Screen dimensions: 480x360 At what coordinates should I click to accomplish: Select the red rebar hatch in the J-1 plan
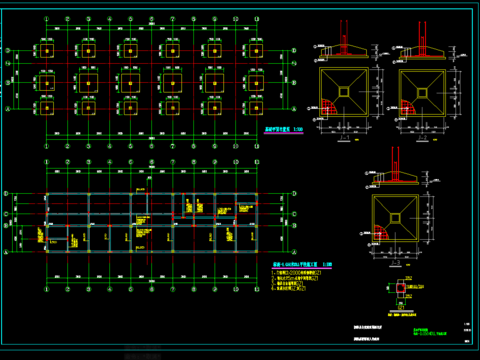click(329, 107)
